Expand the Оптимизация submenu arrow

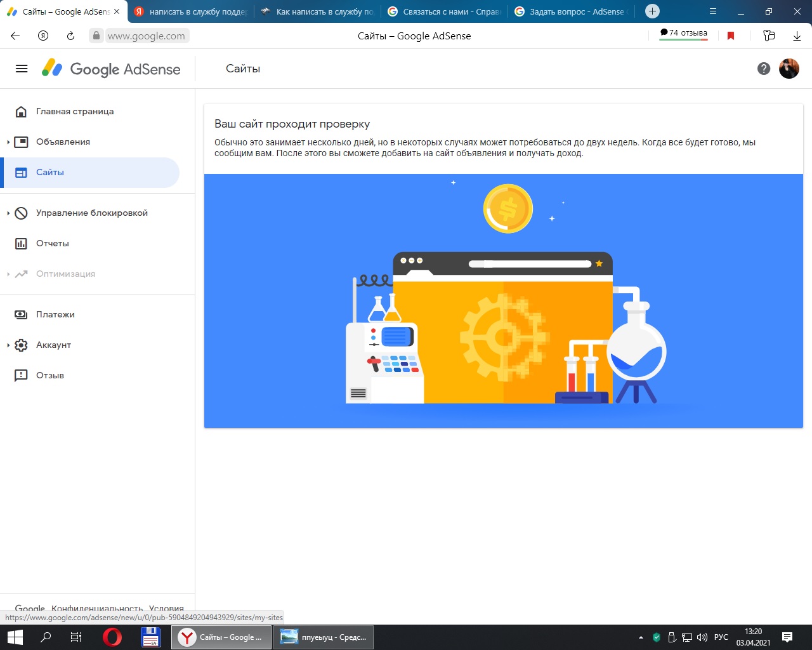tap(8, 274)
